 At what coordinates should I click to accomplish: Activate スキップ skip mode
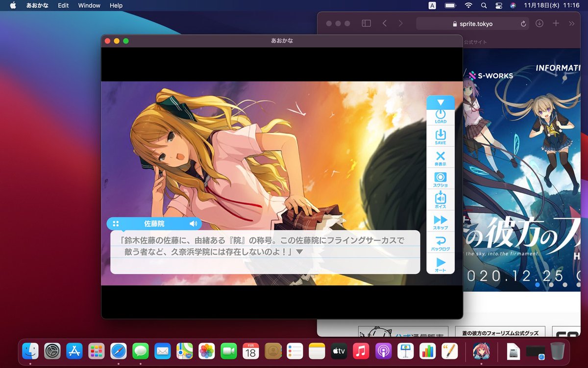tap(441, 222)
